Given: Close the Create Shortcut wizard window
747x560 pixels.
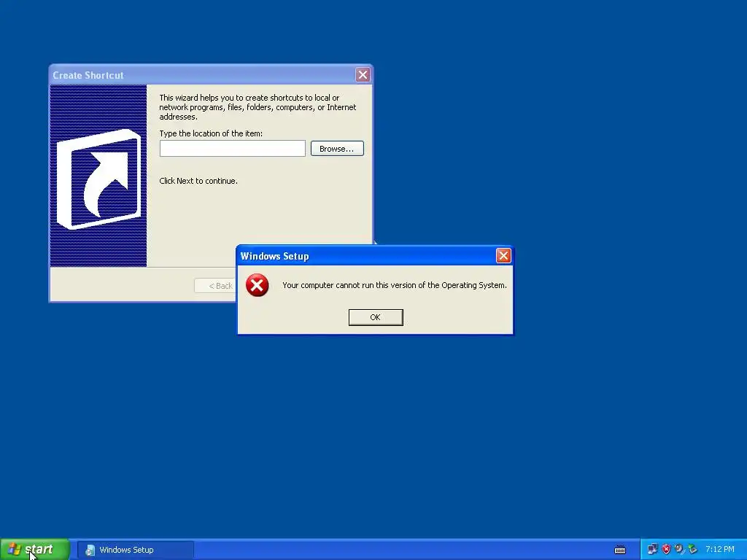Looking at the screenshot, I should 363,75.
